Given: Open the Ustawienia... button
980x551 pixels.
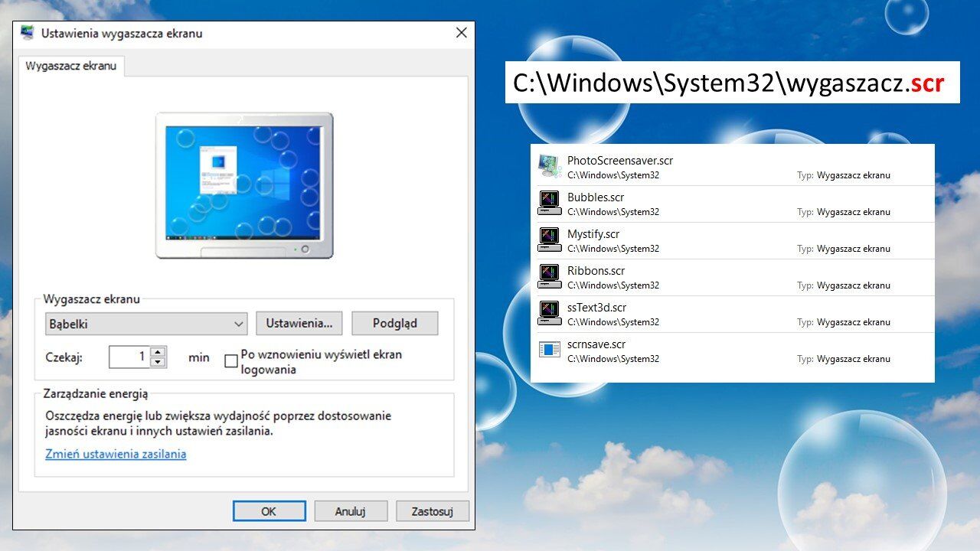Looking at the screenshot, I should pos(299,324).
